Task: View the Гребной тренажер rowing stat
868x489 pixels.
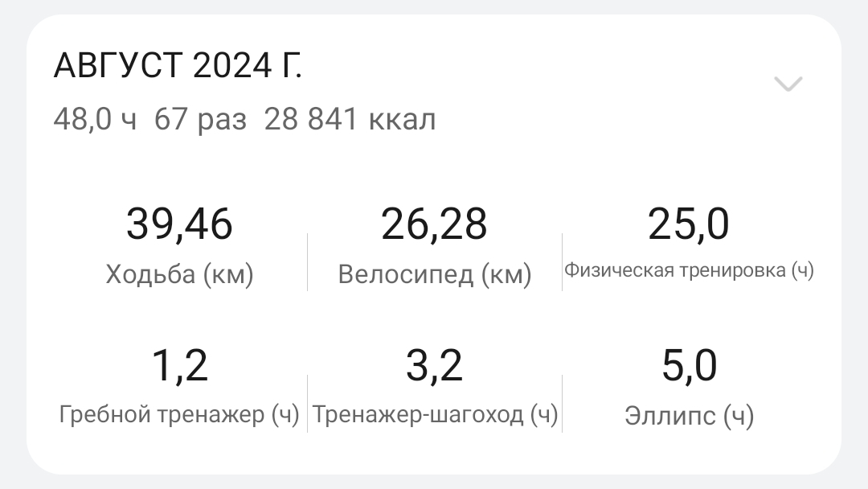Action: (x=180, y=415)
